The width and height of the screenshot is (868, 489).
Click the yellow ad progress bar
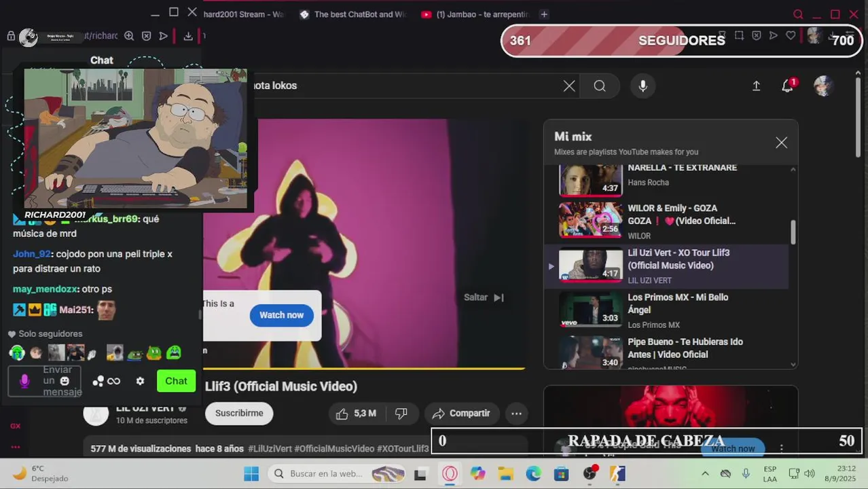[364, 369]
